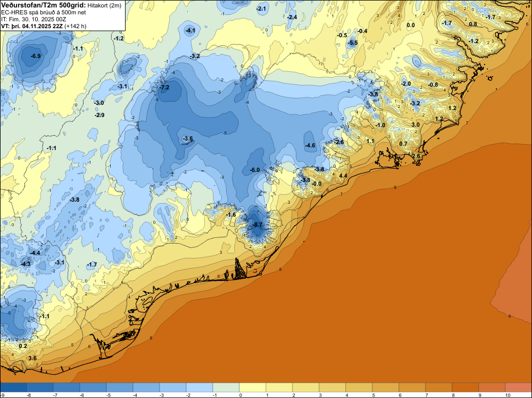Click the -6.0 temperature value
The height and width of the screenshot is (398, 532).
(255, 170)
